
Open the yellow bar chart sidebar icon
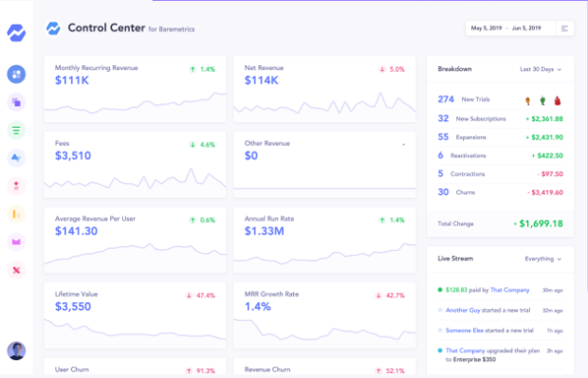click(16, 214)
